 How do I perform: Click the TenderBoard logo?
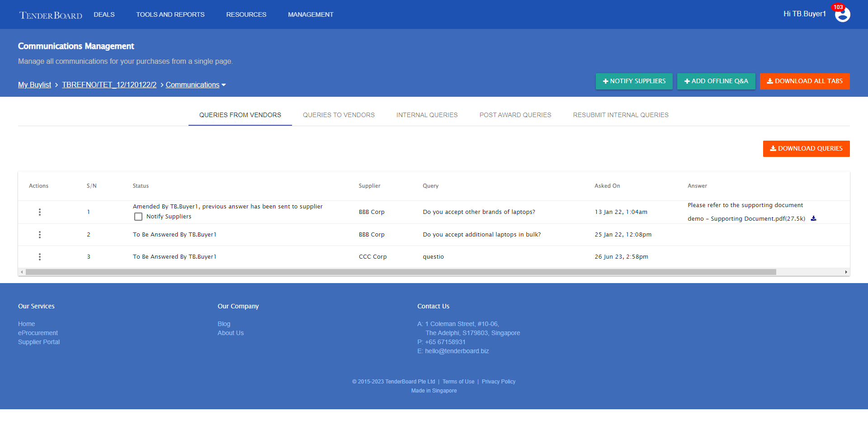[51, 15]
